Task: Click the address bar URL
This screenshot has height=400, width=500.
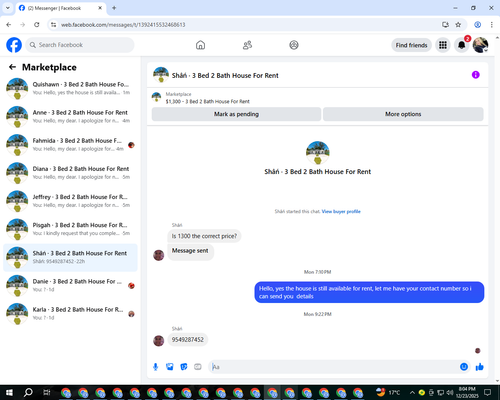Action: click(123, 25)
